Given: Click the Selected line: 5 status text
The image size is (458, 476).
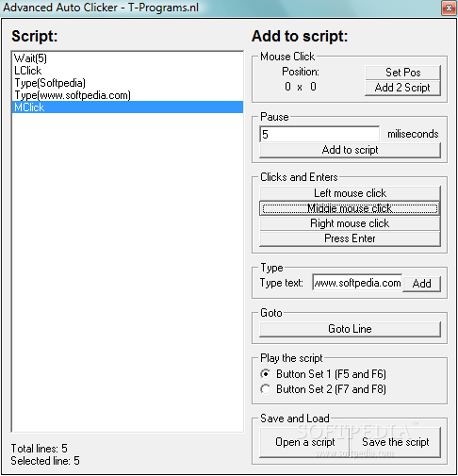Looking at the screenshot, I should [45, 461].
